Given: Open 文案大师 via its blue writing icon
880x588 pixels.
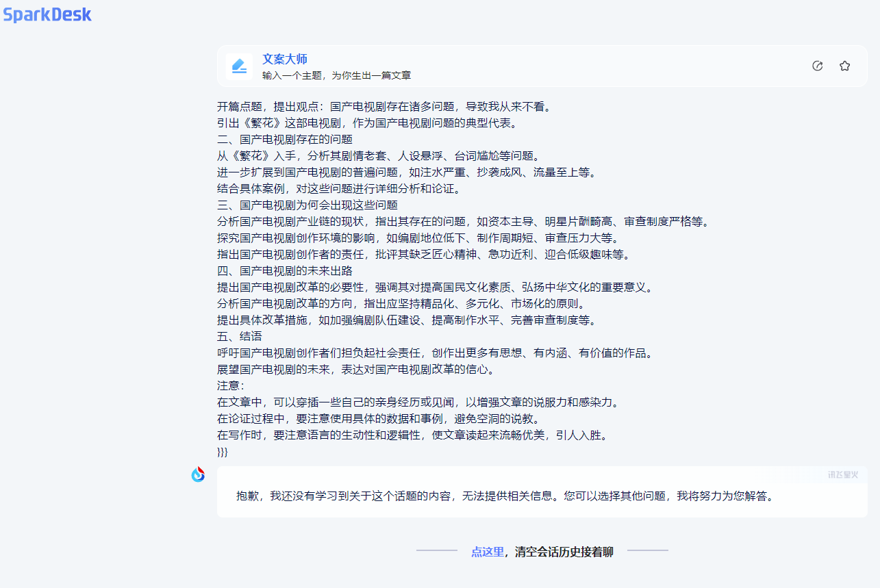Looking at the screenshot, I should [x=239, y=66].
